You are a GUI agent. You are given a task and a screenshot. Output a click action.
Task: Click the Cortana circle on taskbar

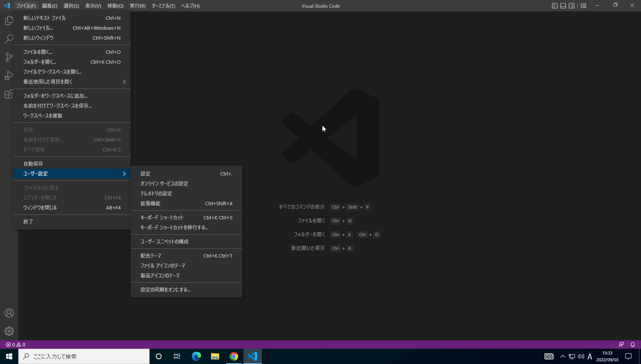(x=159, y=356)
